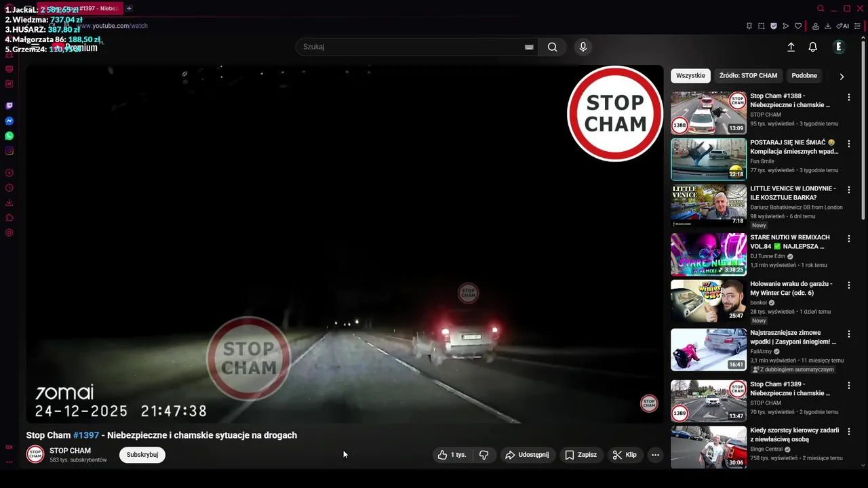Image resolution: width=868 pixels, height=488 pixels.
Task: Switch to the Stop Cham #1397 browser tab
Action: (83, 8)
